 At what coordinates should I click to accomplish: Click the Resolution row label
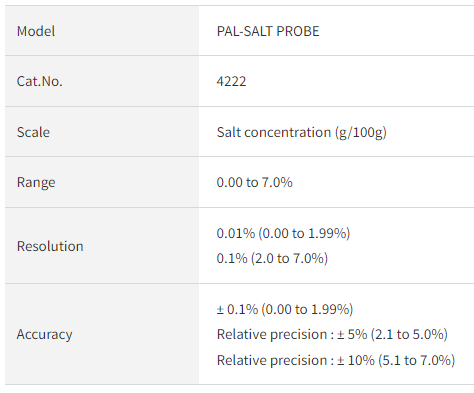coord(50,246)
